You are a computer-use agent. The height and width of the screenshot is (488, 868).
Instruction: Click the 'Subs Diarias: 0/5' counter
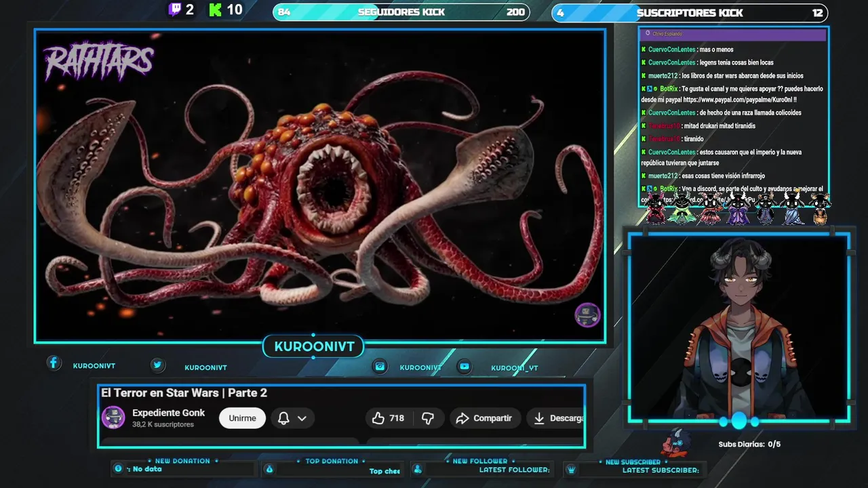[749, 445]
